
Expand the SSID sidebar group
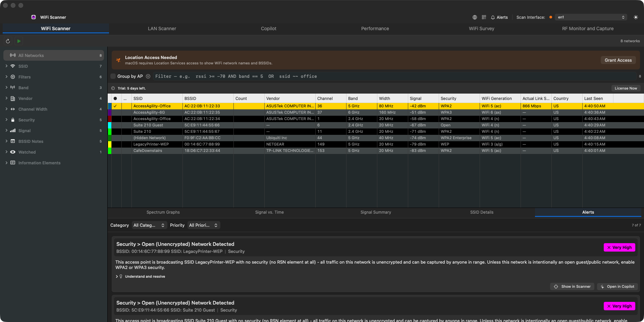[6, 66]
